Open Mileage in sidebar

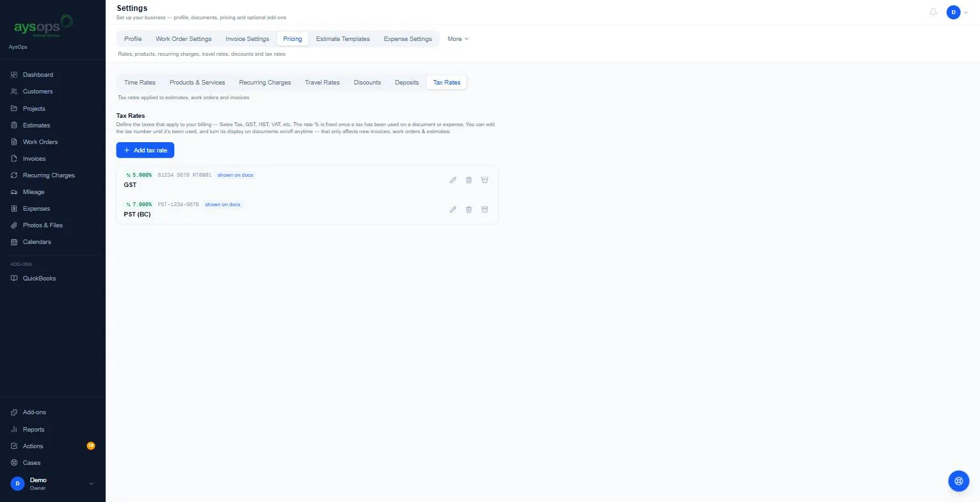point(53,191)
